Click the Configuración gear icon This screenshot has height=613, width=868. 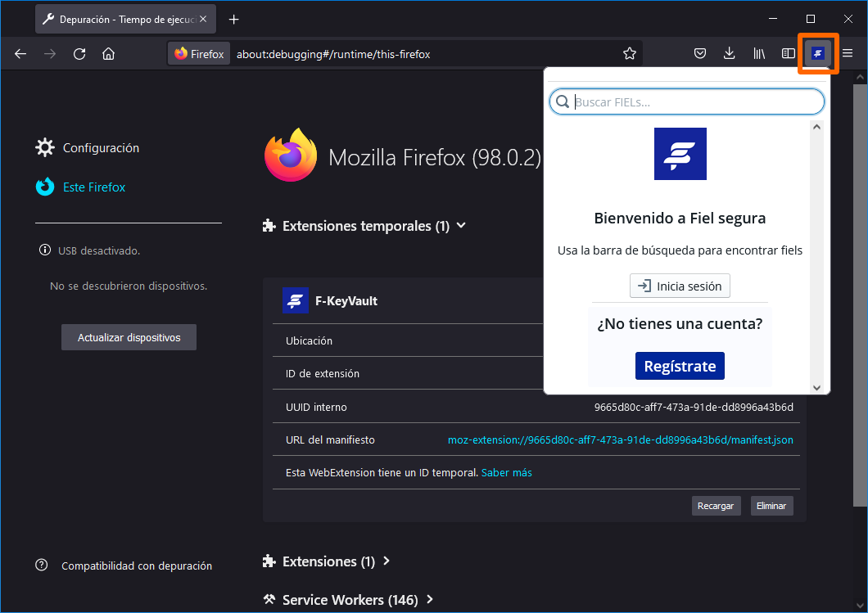coord(45,147)
